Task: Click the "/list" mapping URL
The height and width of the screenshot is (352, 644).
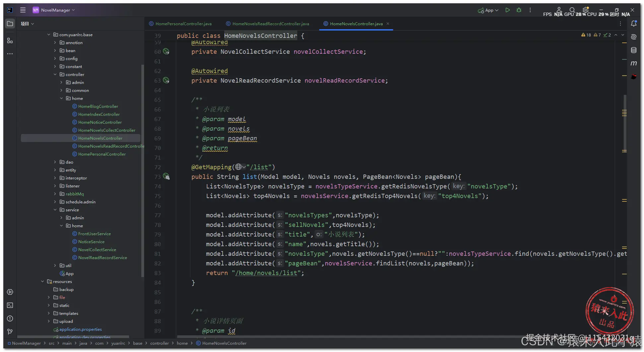Action: coord(259,167)
